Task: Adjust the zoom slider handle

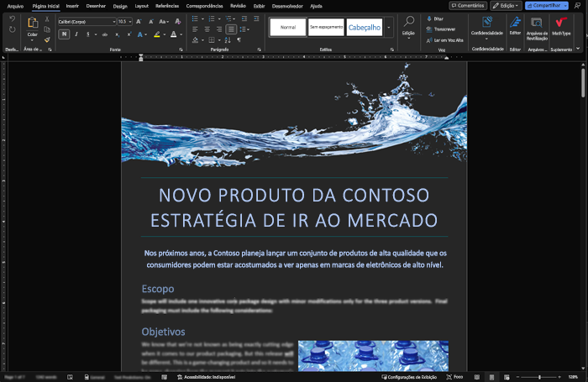Action: point(539,377)
